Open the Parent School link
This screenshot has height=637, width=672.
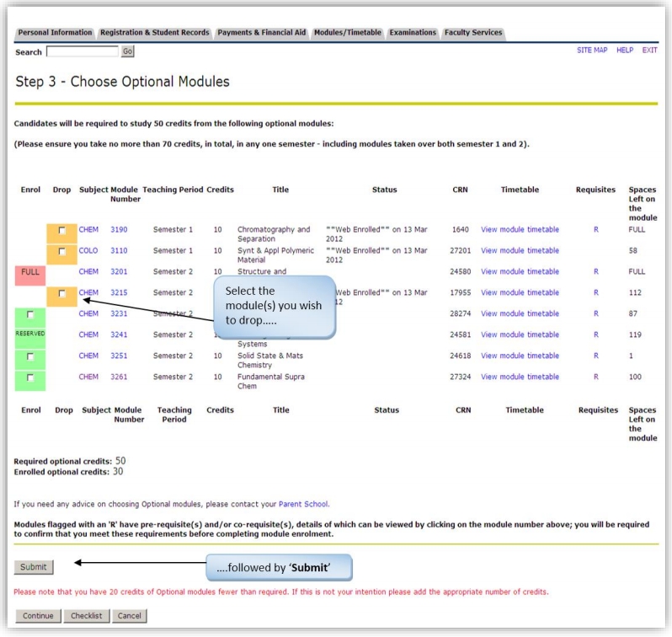pos(303,504)
